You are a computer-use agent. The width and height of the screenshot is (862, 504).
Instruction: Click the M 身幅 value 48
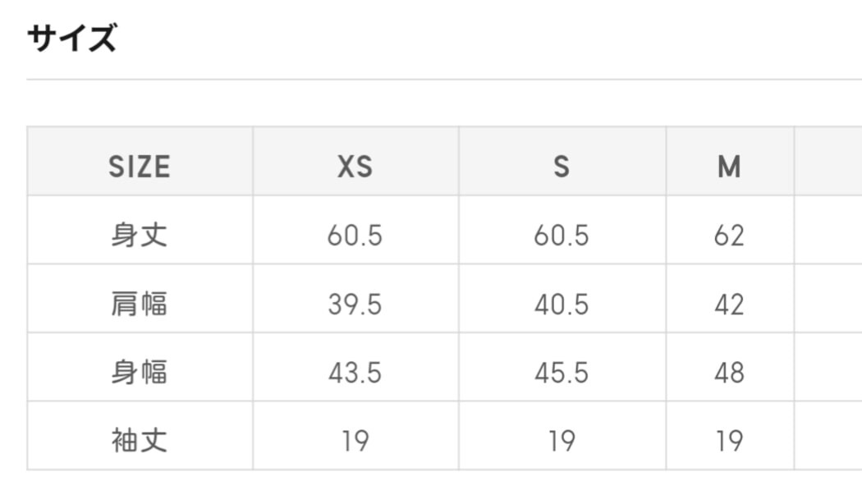(729, 373)
